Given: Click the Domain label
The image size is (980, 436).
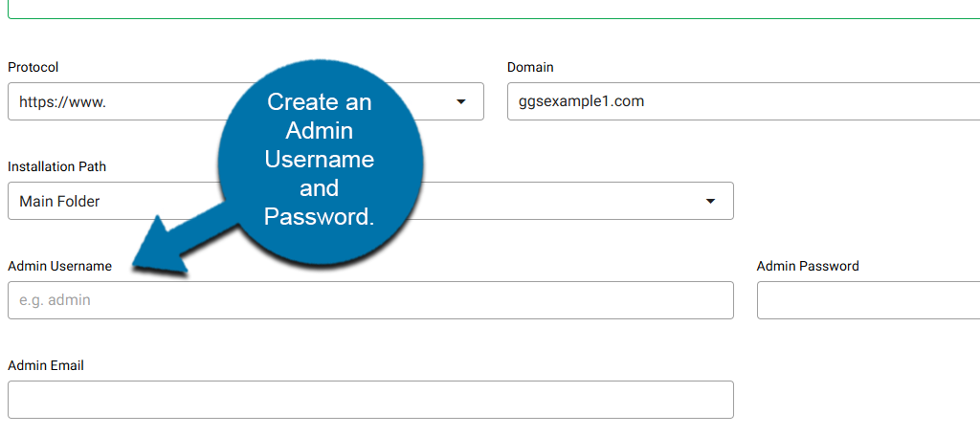Looking at the screenshot, I should [530, 67].
